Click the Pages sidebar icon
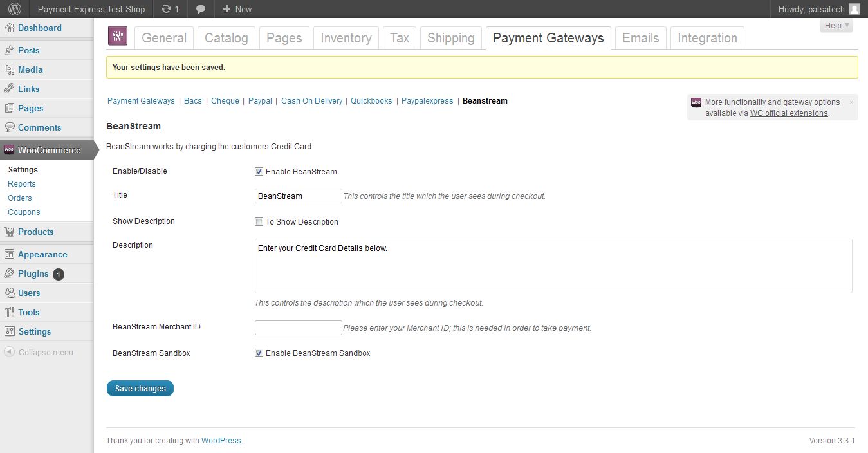 pyautogui.click(x=9, y=108)
